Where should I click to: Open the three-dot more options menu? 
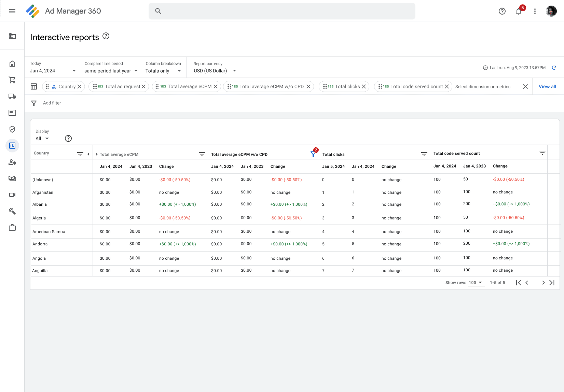tap(535, 11)
